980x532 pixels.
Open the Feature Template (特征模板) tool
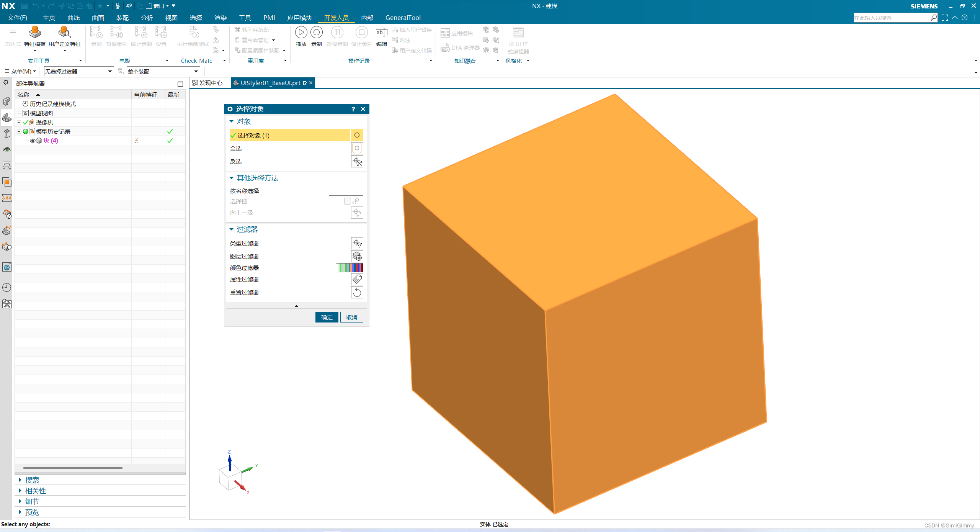[34, 37]
